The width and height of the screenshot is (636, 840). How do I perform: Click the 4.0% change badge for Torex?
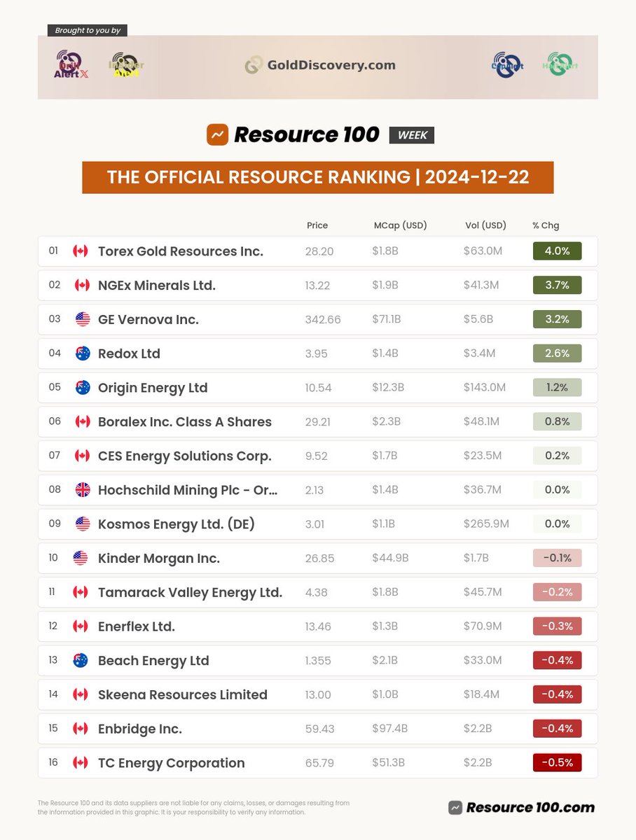(x=558, y=251)
